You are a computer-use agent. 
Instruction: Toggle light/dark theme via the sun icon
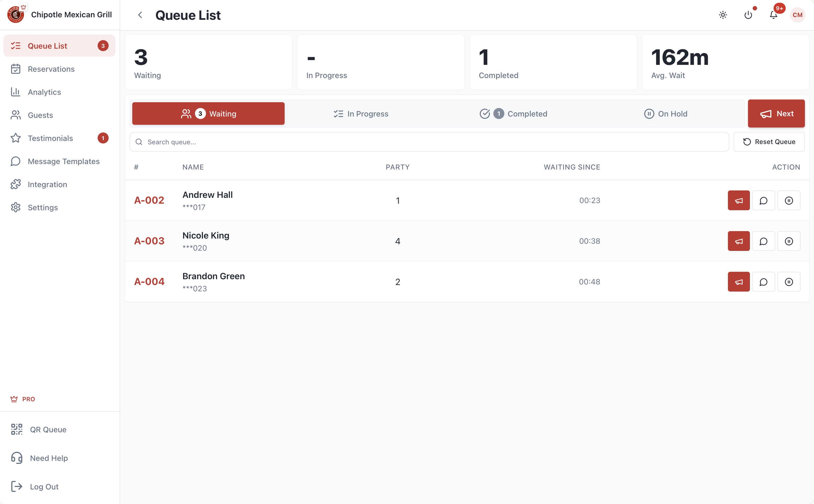tap(723, 15)
